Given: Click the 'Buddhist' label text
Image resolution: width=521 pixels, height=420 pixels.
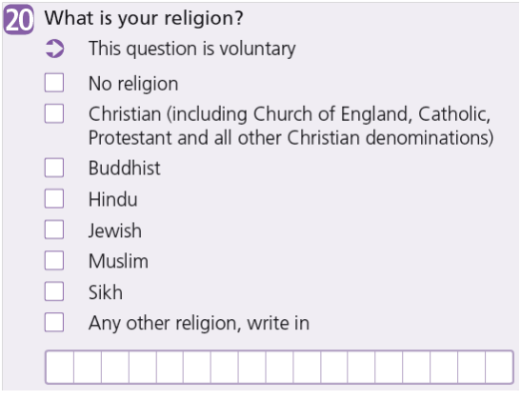Looking at the screenshot, I should point(124,168).
